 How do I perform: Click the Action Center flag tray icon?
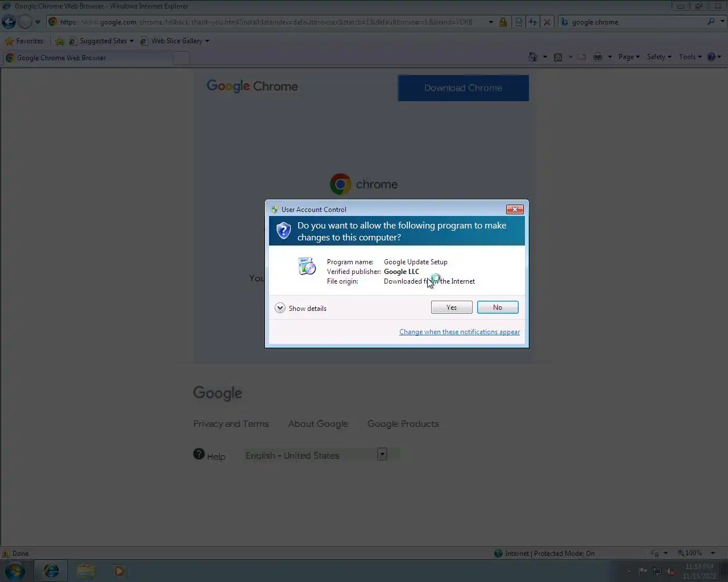point(643,571)
